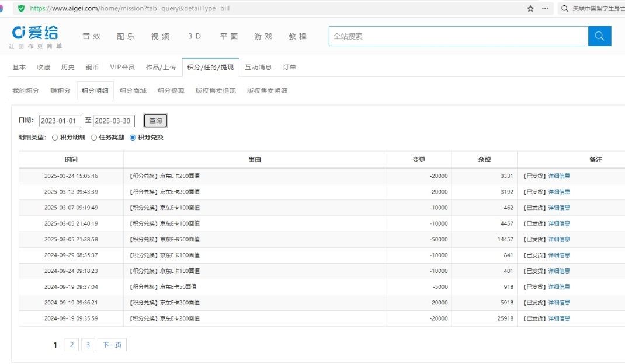This screenshot has width=625, height=364.
Task: Switch to the 收藏 tab
Action: [43, 67]
